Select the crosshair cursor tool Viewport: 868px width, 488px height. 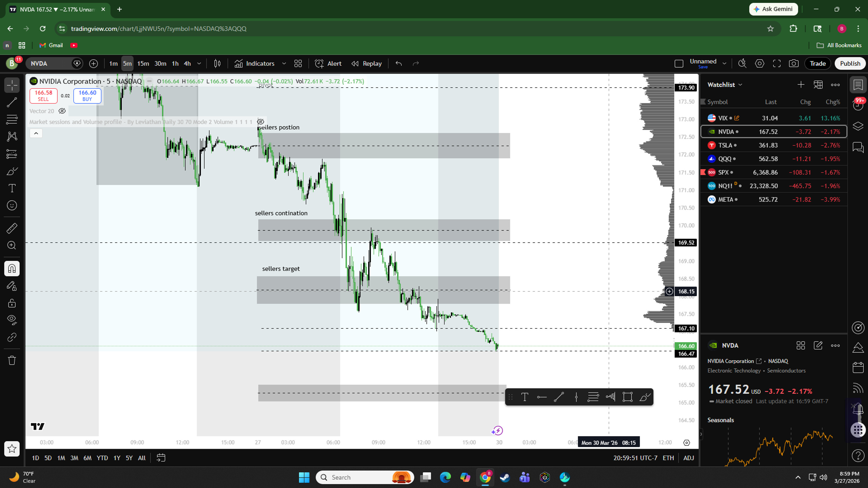click(12, 85)
